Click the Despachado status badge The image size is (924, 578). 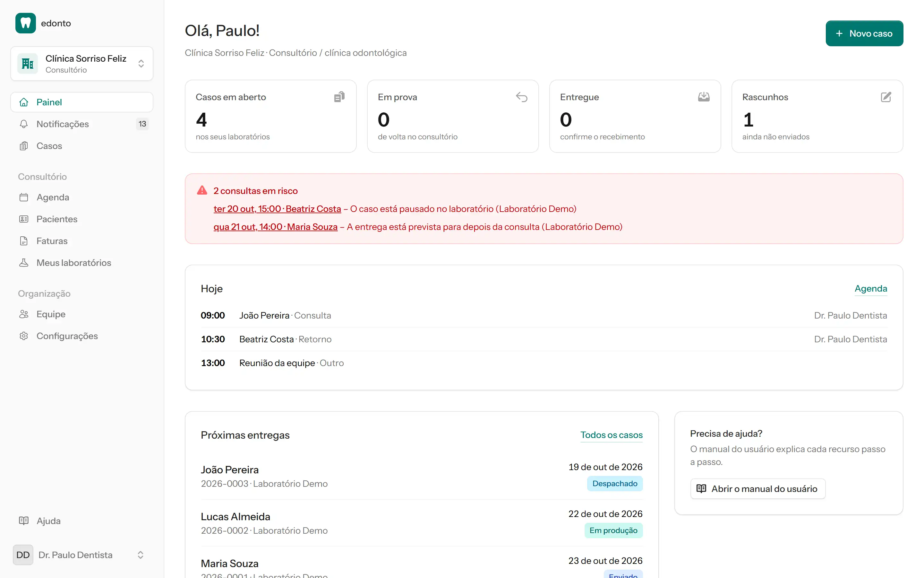(615, 484)
